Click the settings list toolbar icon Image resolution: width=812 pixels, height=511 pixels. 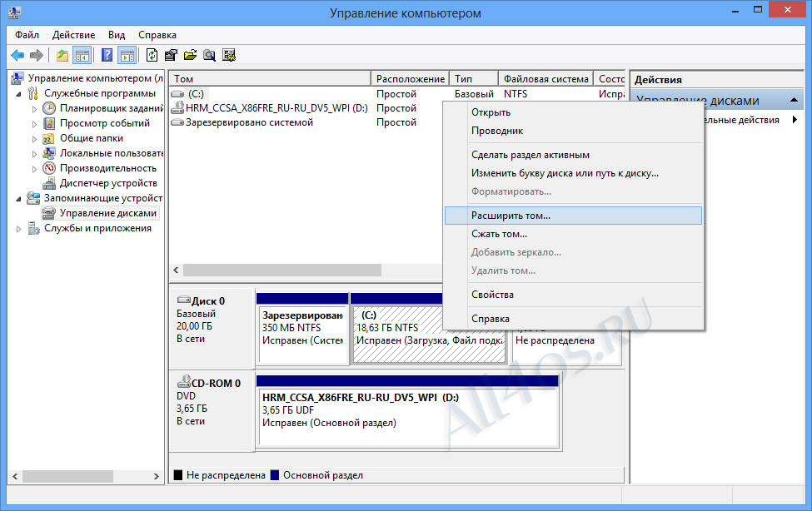coord(229,55)
